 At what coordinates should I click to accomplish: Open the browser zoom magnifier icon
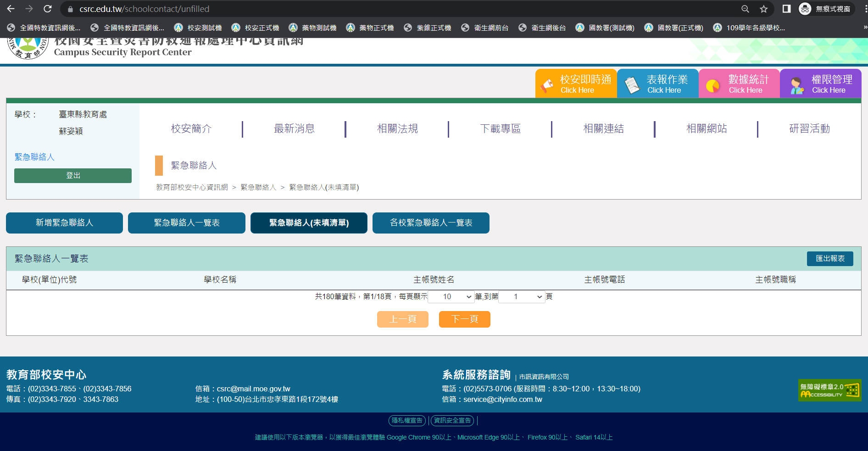point(745,9)
